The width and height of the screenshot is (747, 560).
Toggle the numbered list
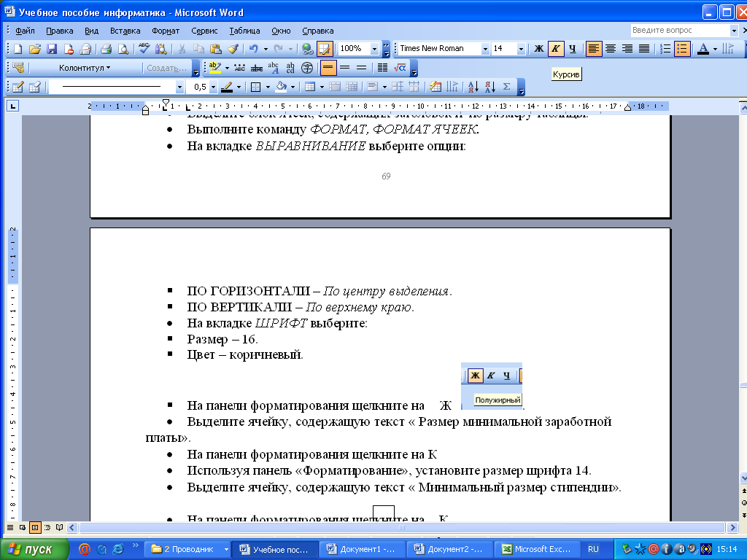click(x=665, y=49)
